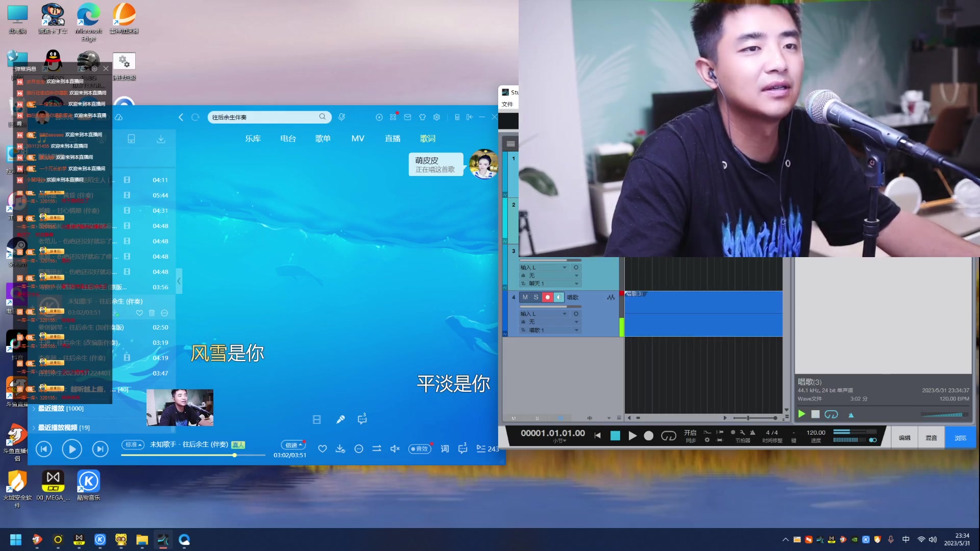The image size is (980, 551).
Task: Switch to the MV tab
Action: [358, 139]
